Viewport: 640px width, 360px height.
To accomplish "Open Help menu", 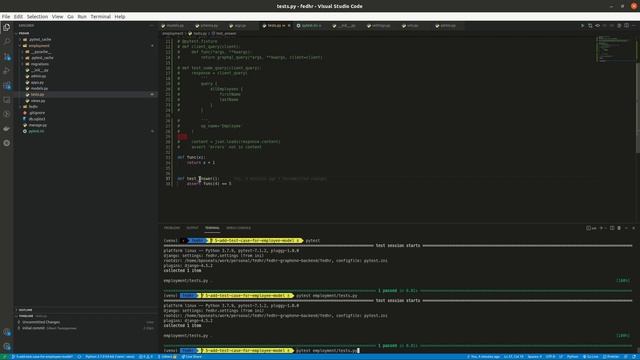I will pos(120,17).
